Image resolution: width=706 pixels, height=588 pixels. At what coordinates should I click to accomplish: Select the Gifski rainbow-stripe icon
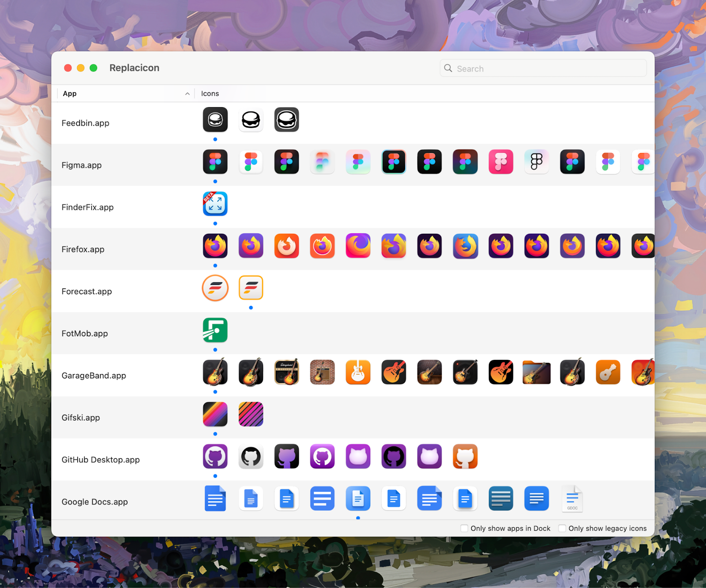pos(215,414)
